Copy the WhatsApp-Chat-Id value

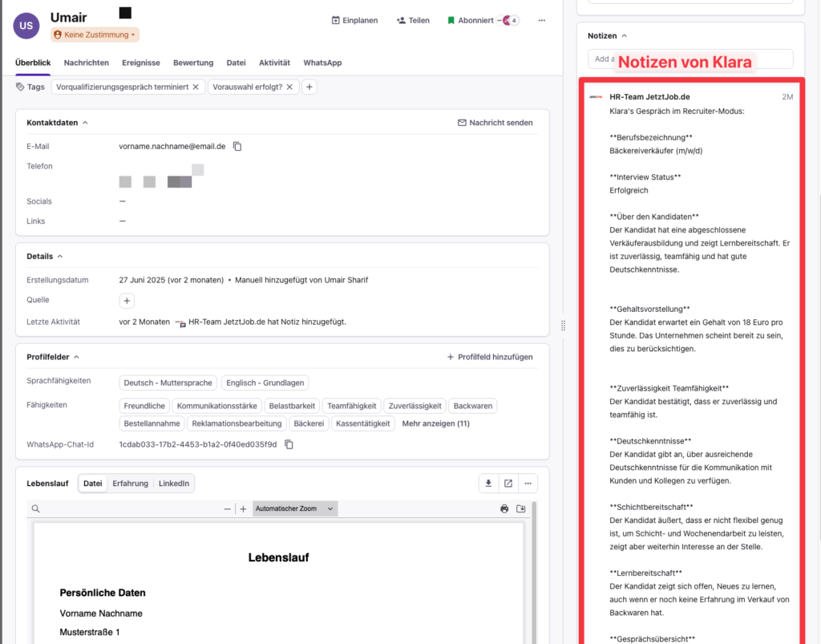(289, 444)
